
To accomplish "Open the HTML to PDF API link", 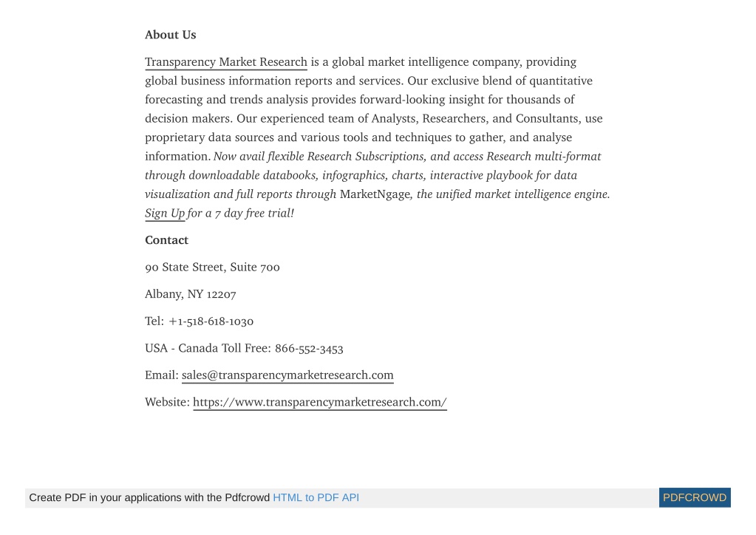I will point(316,497).
